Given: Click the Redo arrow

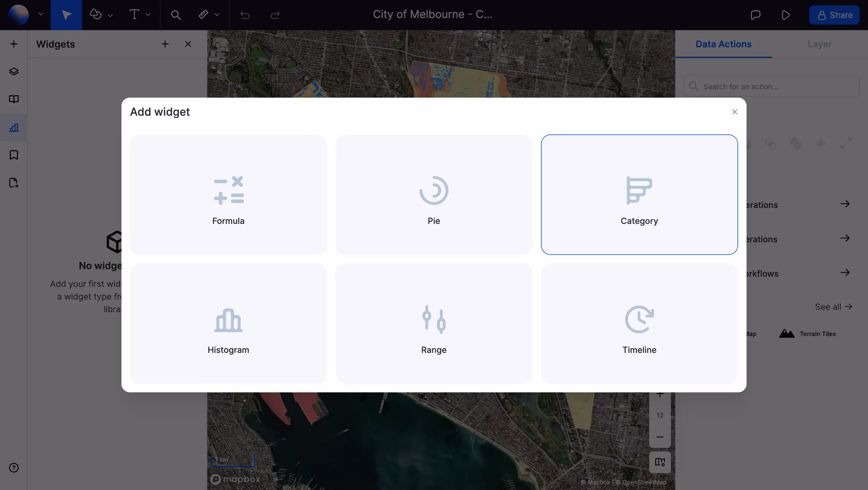Looking at the screenshot, I should [275, 15].
